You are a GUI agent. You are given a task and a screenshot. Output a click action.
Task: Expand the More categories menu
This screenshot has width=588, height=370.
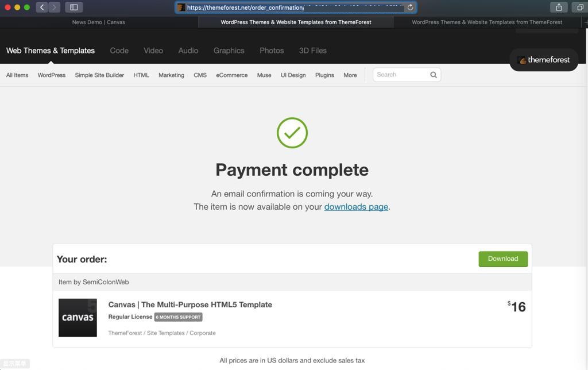[x=350, y=75]
